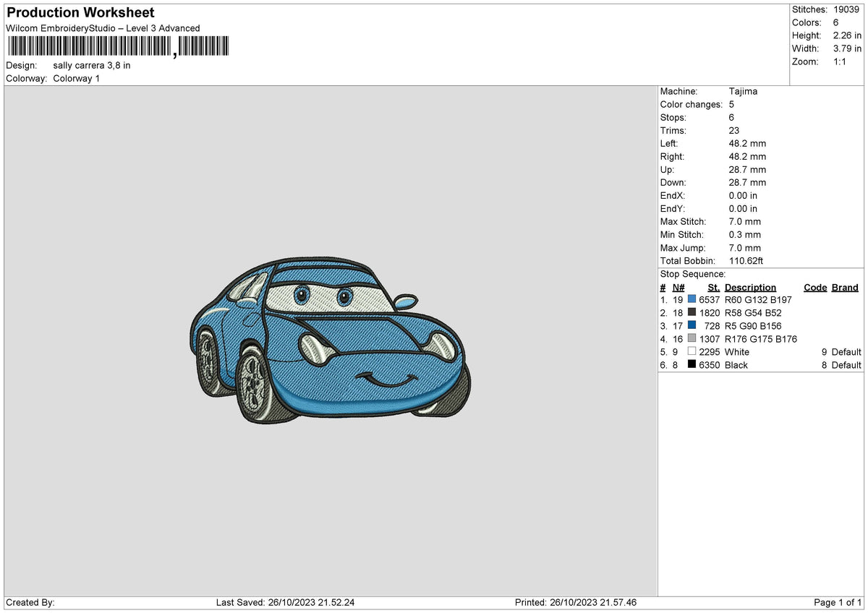Image resolution: width=868 pixels, height=613 pixels.
Task: Click the Up value 28.7 mm
Action: point(748,170)
